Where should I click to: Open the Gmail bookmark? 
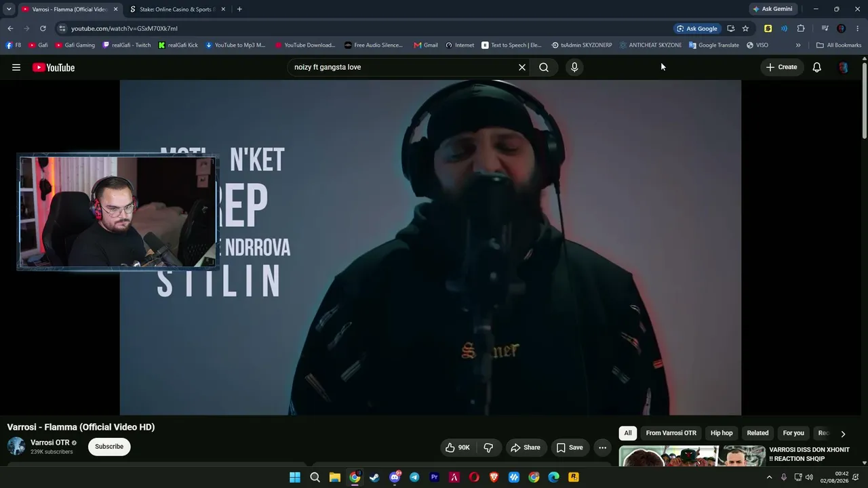pos(426,45)
